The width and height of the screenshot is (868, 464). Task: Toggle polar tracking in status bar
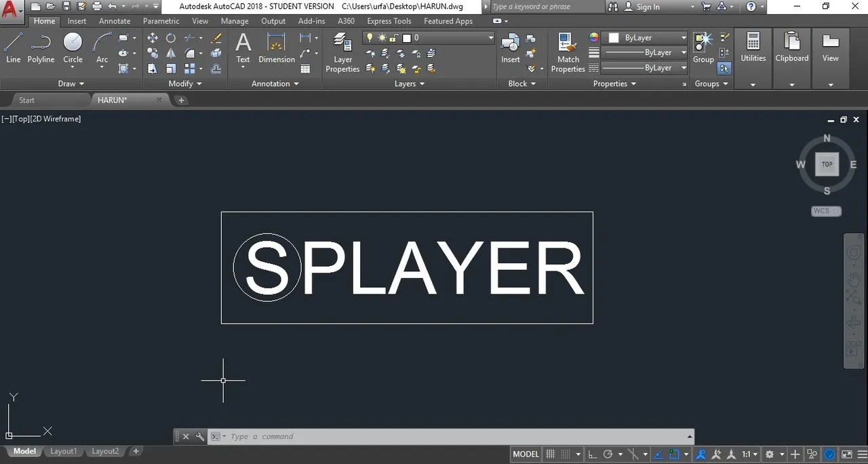(608, 454)
